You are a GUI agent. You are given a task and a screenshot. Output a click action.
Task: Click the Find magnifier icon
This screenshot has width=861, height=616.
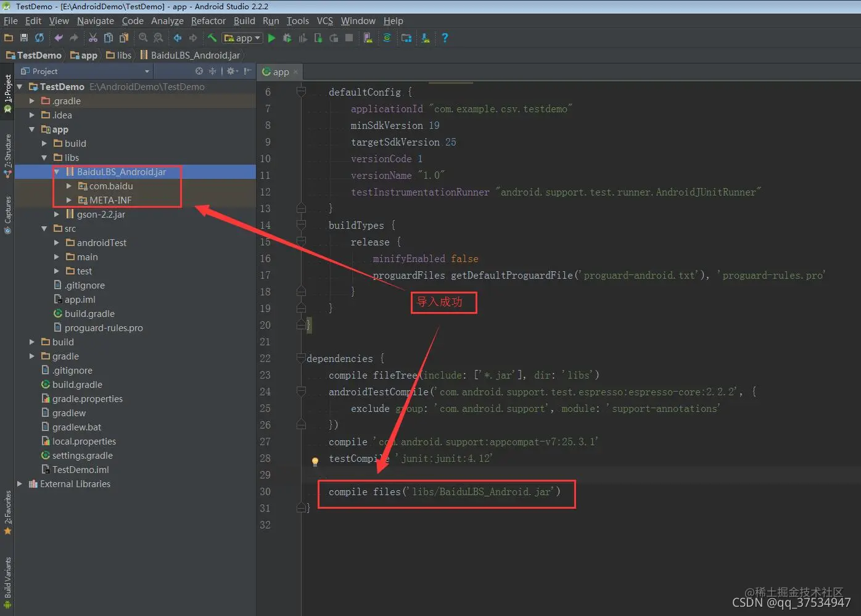coord(143,38)
